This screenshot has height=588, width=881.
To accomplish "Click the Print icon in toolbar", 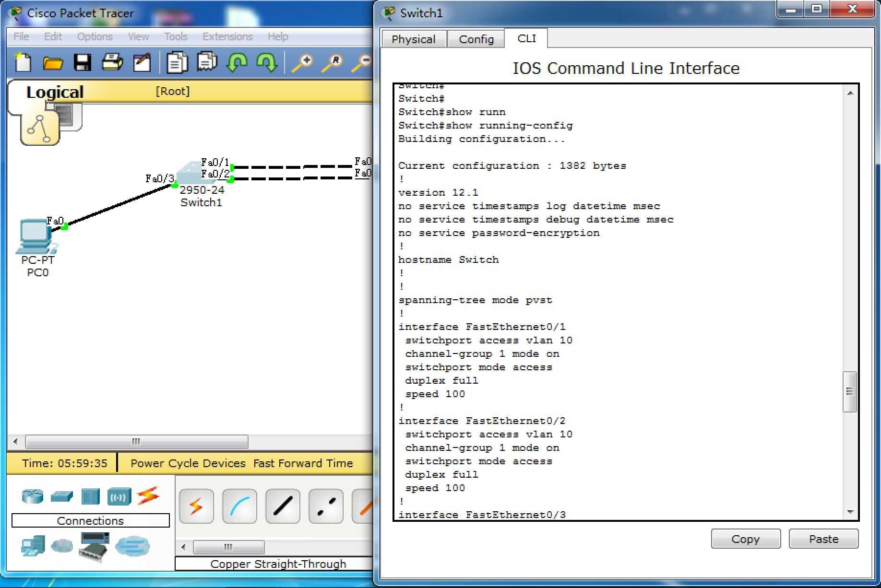I will click(112, 62).
